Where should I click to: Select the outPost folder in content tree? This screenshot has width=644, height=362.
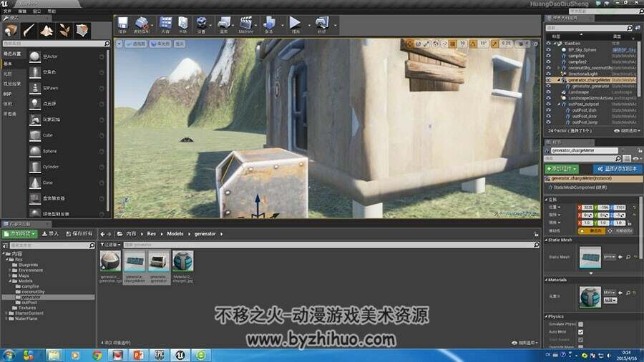coord(29,303)
